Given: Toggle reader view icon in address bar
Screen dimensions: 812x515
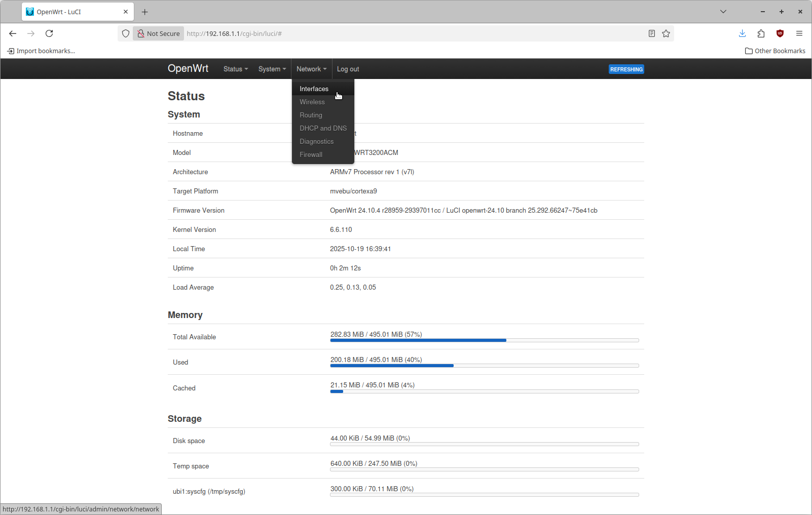Looking at the screenshot, I should pyautogui.click(x=652, y=33).
